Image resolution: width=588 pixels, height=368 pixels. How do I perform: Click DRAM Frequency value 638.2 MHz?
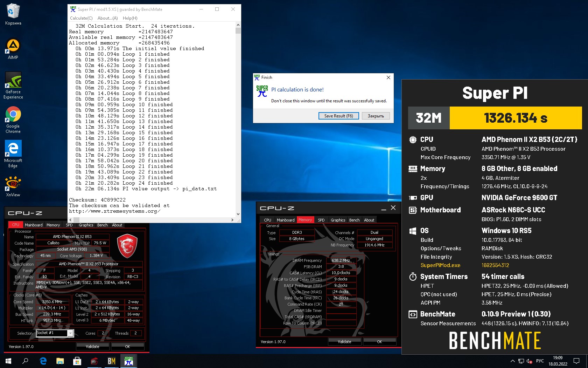tap(341, 260)
